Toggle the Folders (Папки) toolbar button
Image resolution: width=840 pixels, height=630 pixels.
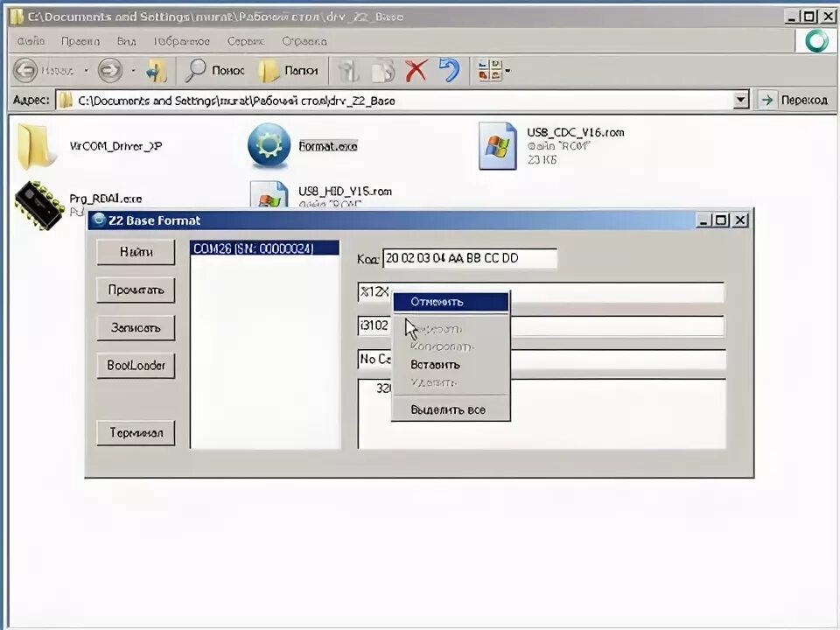(288, 71)
